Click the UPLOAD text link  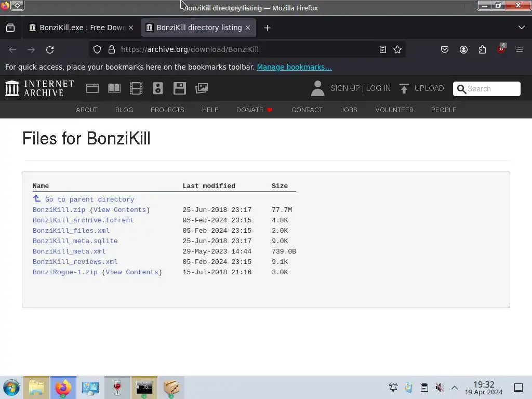[429, 88]
